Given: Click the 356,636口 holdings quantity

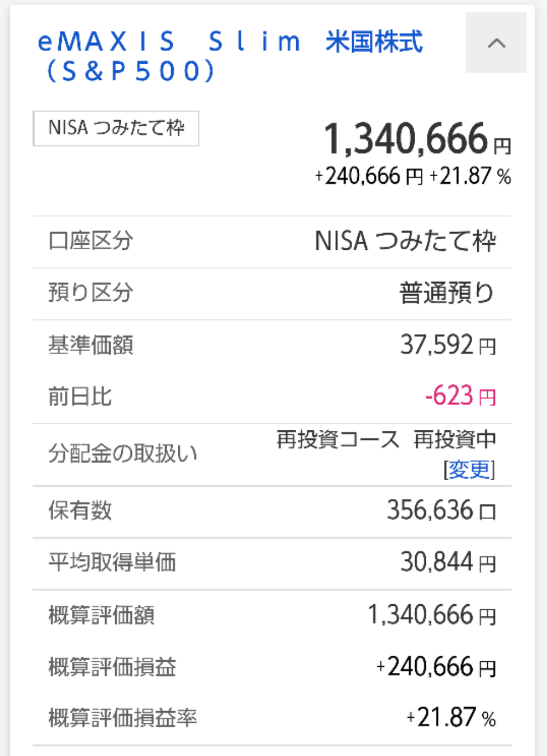Looking at the screenshot, I should point(441,511).
